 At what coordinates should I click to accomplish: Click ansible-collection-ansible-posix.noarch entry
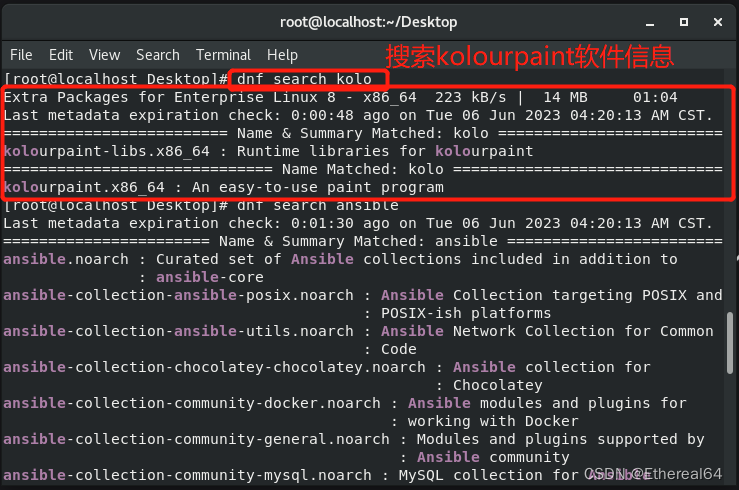point(363,295)
